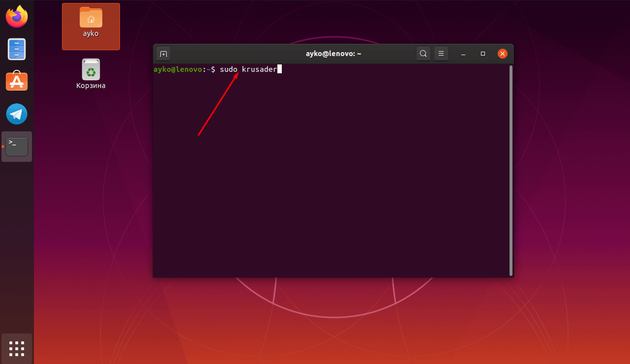The width and height of the screenshot is (630, 364).
Task: Open the terminal hamburger menu
Action: tap(441, 54)
